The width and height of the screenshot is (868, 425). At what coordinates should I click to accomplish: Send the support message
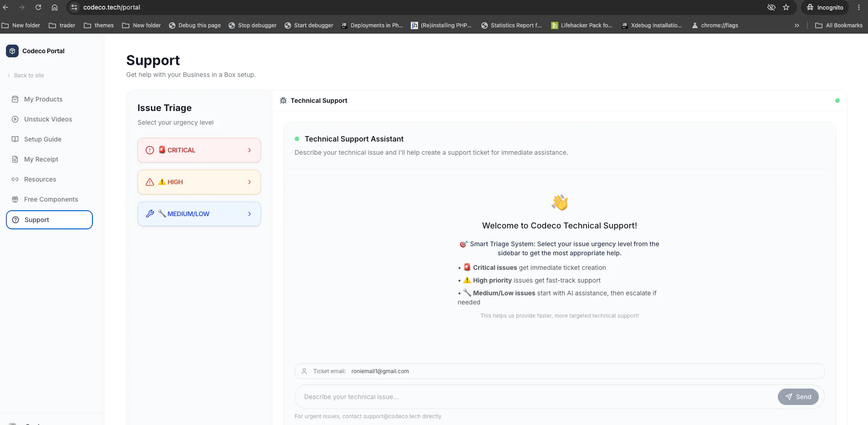(798, 397)
